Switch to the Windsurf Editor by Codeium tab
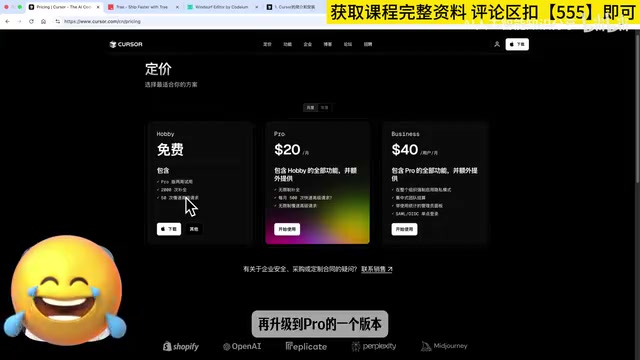The image size is (640, 360). click(222, 7)
